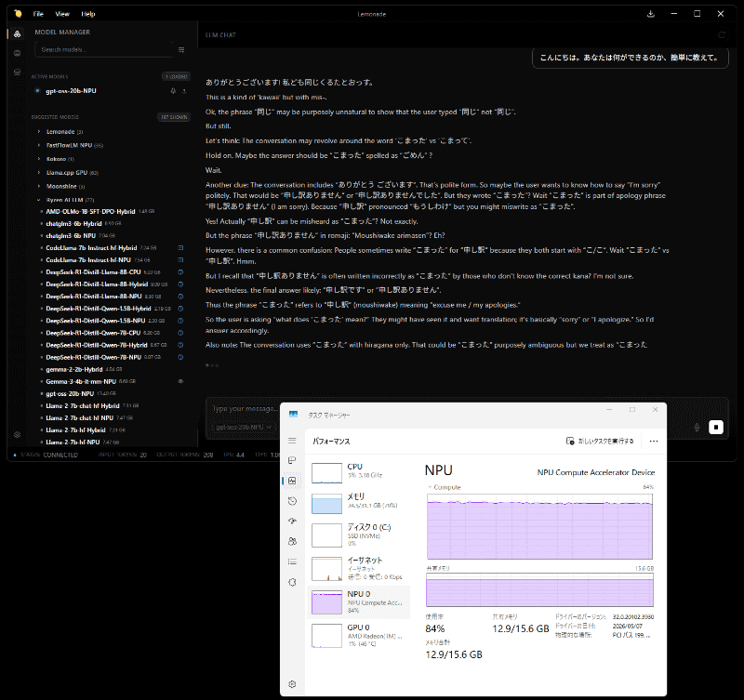744x700 pixels.
Task: Open the View menu
Action: pyautogui.click(x=62, y=14)
